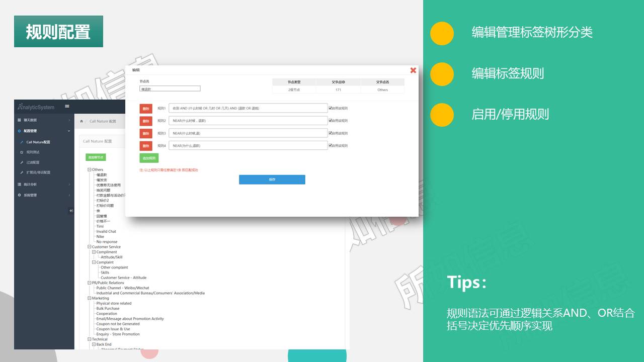Click the sidebar collapse arrow icon
The height and width of the screenshot is (362, 644).
point(71,211)
